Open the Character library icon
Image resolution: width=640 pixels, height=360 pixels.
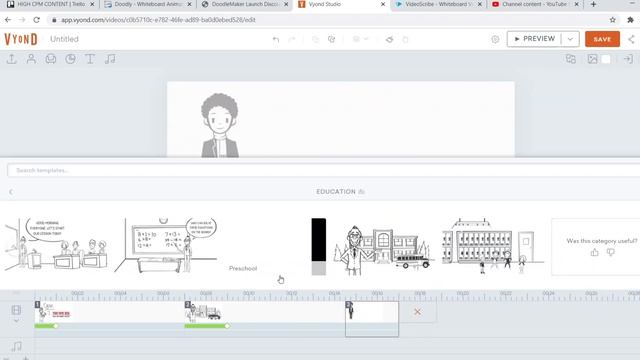click(x=31, y=59)
